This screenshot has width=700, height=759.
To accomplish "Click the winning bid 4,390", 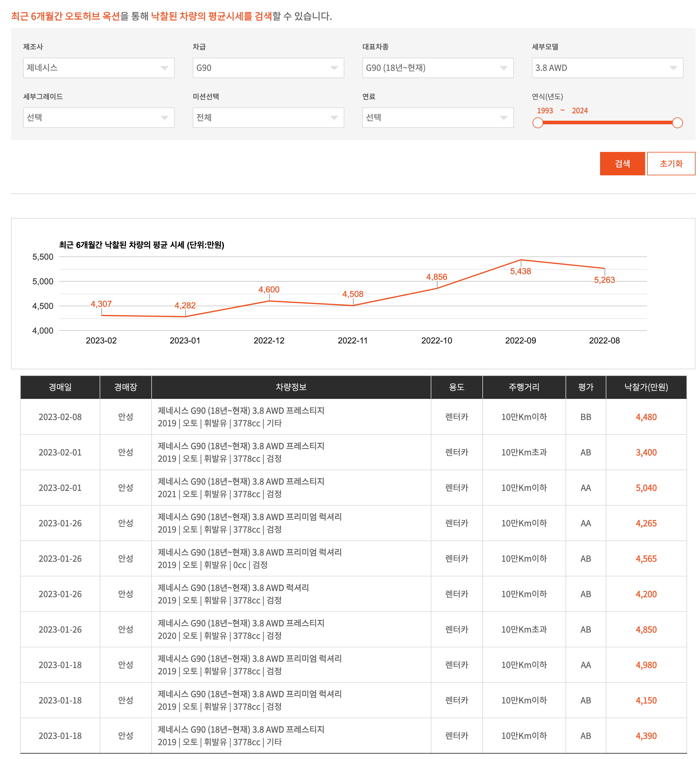I will [646, 736].
